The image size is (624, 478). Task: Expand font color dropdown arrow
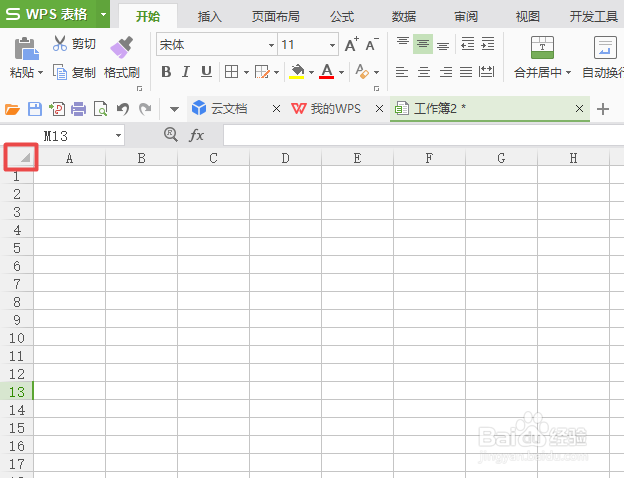point(341,73)
